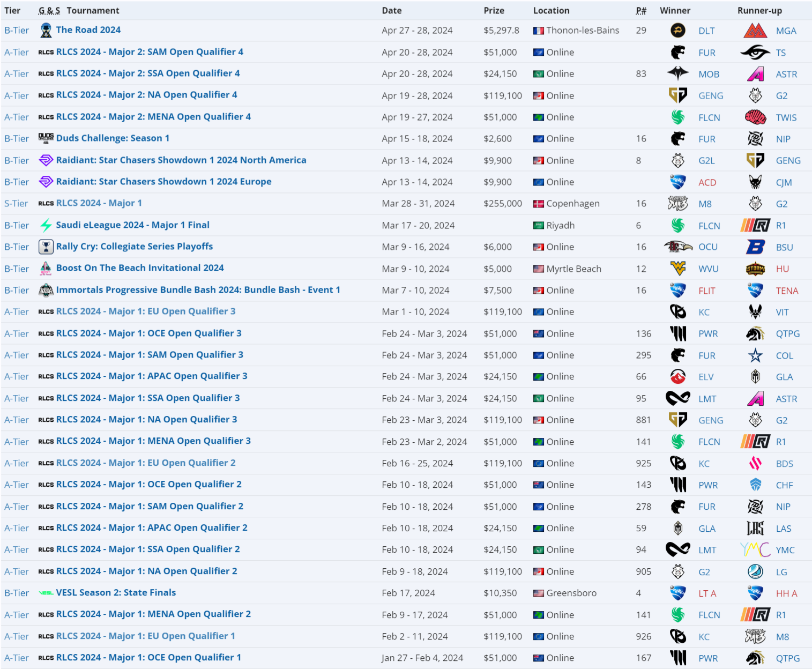Screen dimensions: 812x669
Task: Click the CHF runner-up team logo
Action: (x=755, y=485)
